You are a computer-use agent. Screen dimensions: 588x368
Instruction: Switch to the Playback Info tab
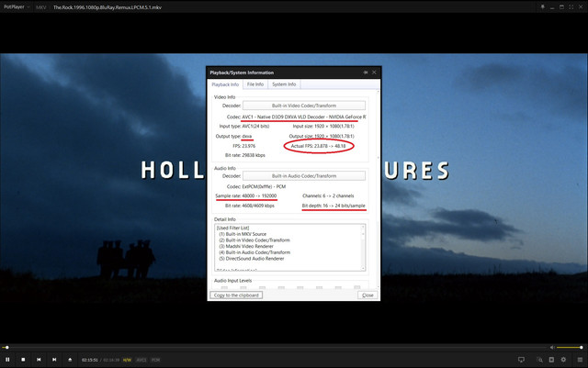(225, 84)
